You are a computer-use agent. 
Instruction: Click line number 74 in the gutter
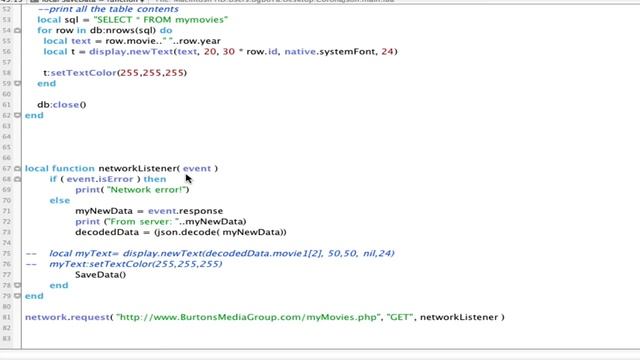7,243
